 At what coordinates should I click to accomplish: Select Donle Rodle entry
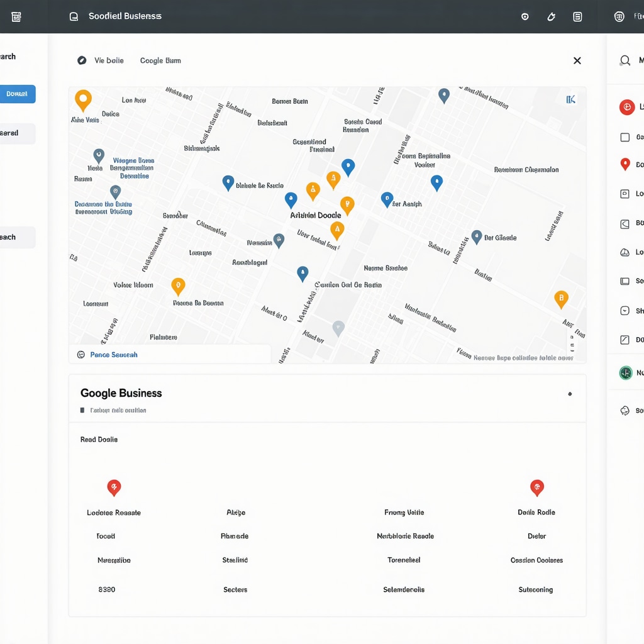click(x=536, y=512)
